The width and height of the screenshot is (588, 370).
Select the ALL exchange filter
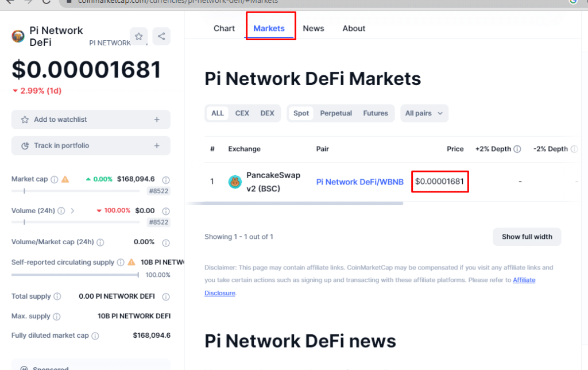click(218, 113)
